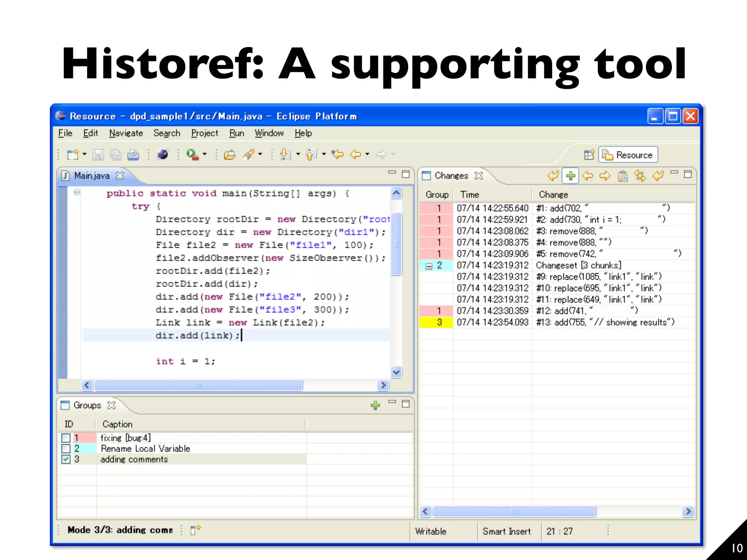Click the status bar new-item icon

[196, 530]
